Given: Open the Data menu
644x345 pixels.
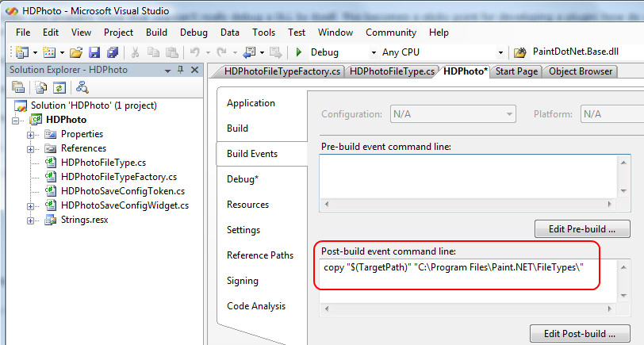Looking at the screenshot, I should (x=229, y=33).
